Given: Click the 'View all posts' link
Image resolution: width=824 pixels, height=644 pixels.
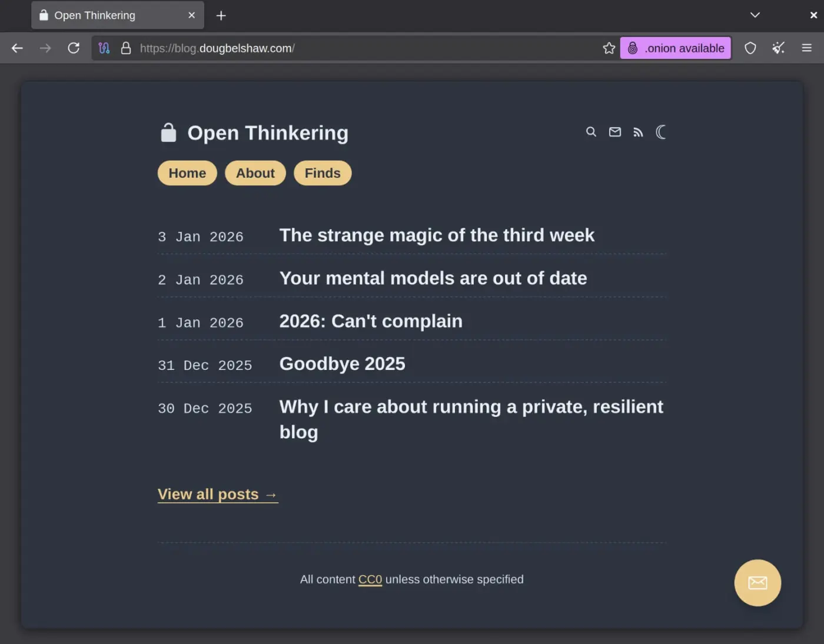Looking at the screenshot, I should point(218,495).
